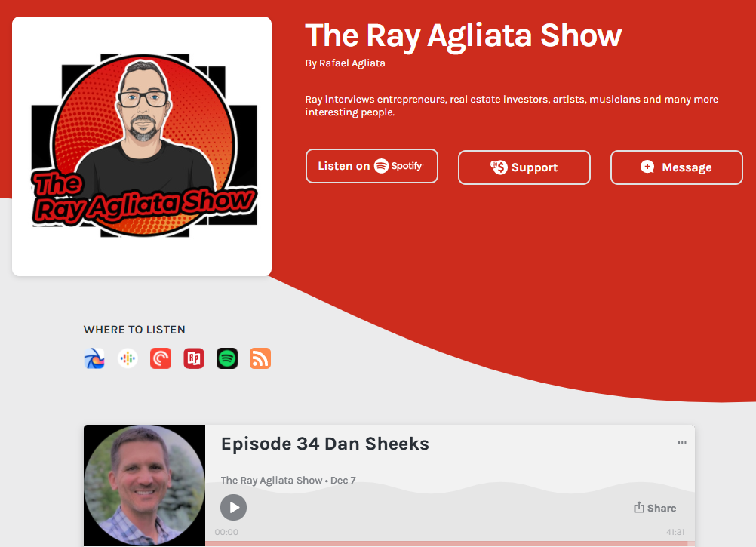Image resolution: width=756 pixels, height=547 pixels.
Task: Open the Pocket Casts icon
Action: [x=161, y=358]
